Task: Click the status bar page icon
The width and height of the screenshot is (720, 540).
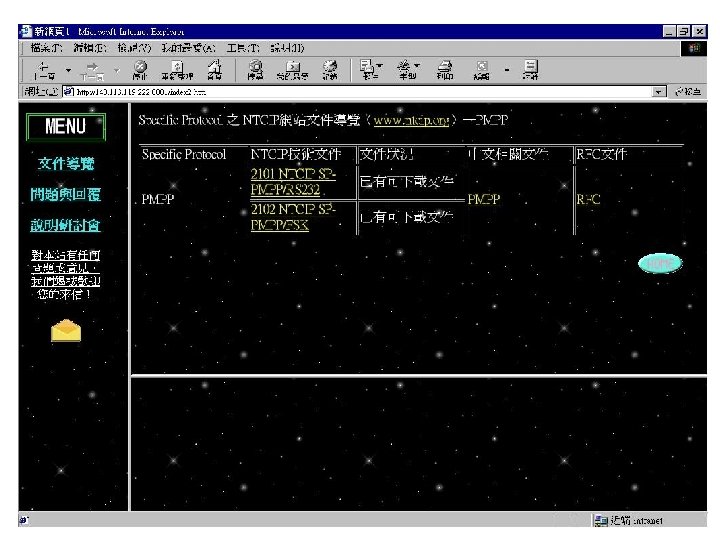Action: click(x=23, y=520)
